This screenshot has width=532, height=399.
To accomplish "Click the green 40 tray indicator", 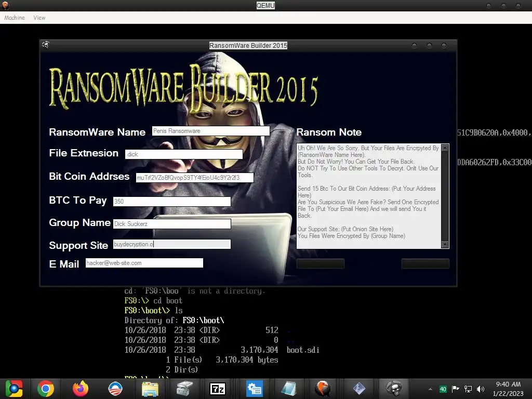I will [x=443, y=389].
